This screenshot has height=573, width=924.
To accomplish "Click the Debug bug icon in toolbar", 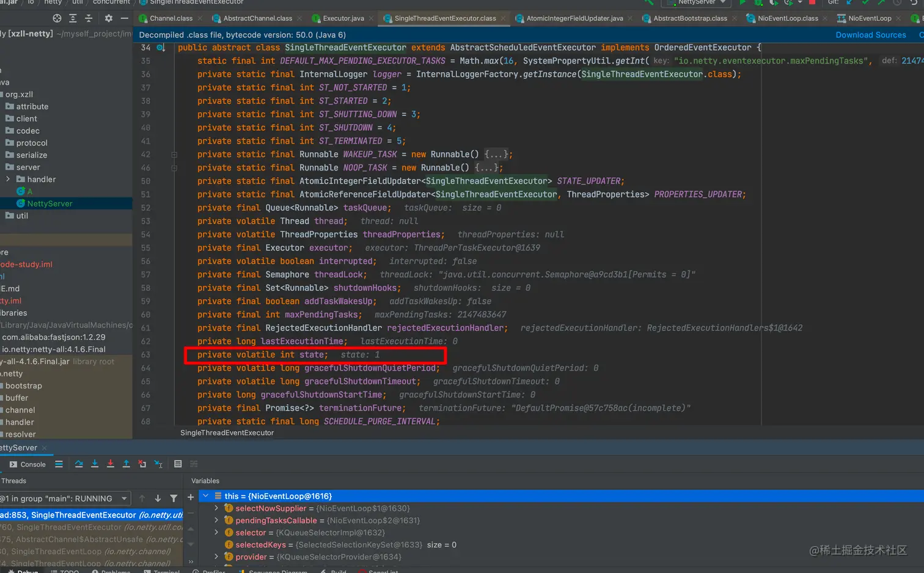I will click(758, 2).
